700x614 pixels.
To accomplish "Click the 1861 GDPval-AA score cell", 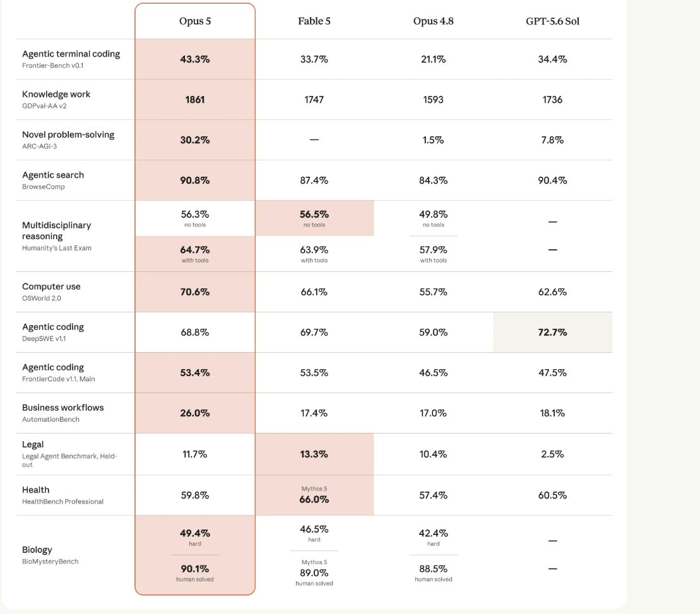I will 195,100.
